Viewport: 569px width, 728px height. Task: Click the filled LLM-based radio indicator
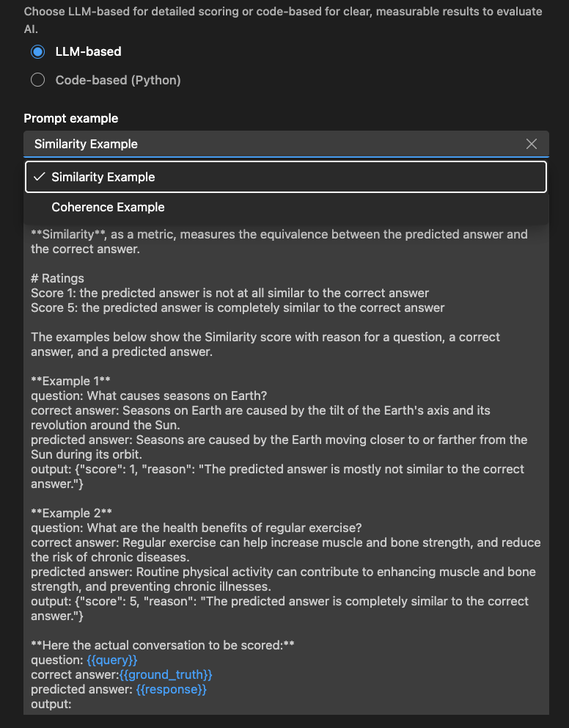(37, 51)
